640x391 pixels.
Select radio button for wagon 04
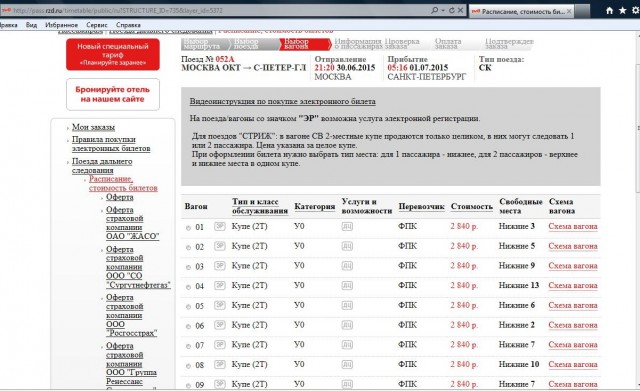tap(188, 287)
